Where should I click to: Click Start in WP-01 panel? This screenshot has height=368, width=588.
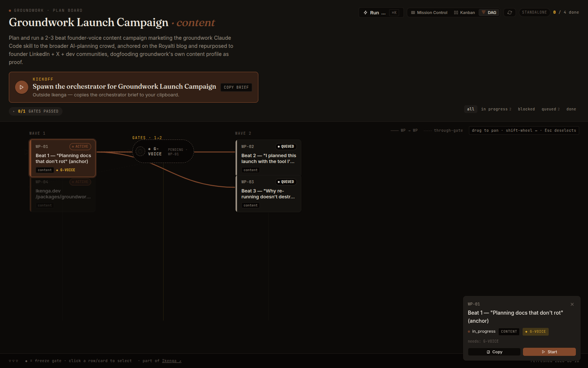pyautogui.click(x=549, y=352)
